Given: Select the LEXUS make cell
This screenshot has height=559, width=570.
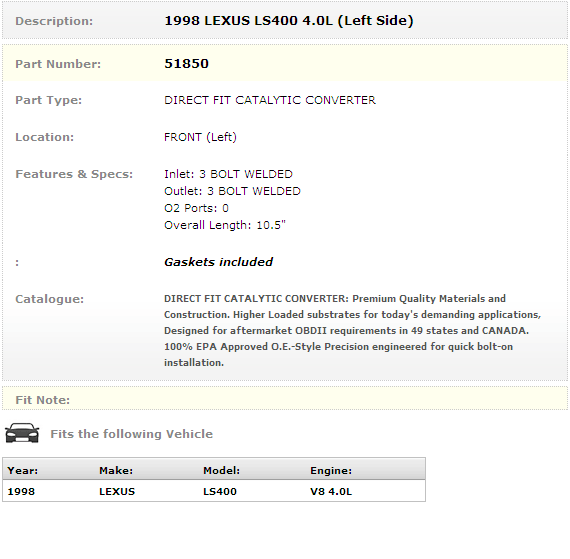Looking at the screenshot, I should (117, 491).
